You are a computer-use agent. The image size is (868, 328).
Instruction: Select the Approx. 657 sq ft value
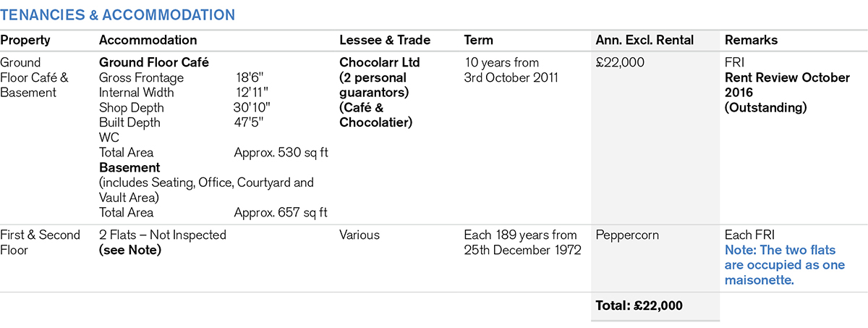click(x=281, y=213)
